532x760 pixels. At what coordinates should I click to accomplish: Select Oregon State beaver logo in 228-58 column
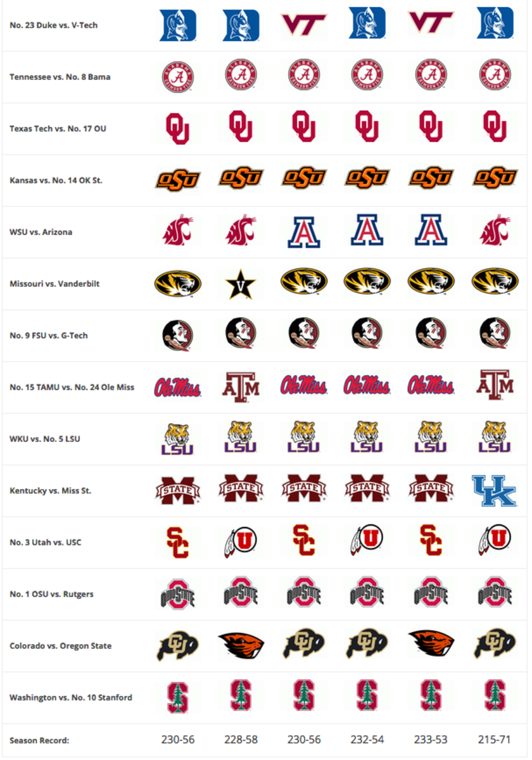pos(241,646)
